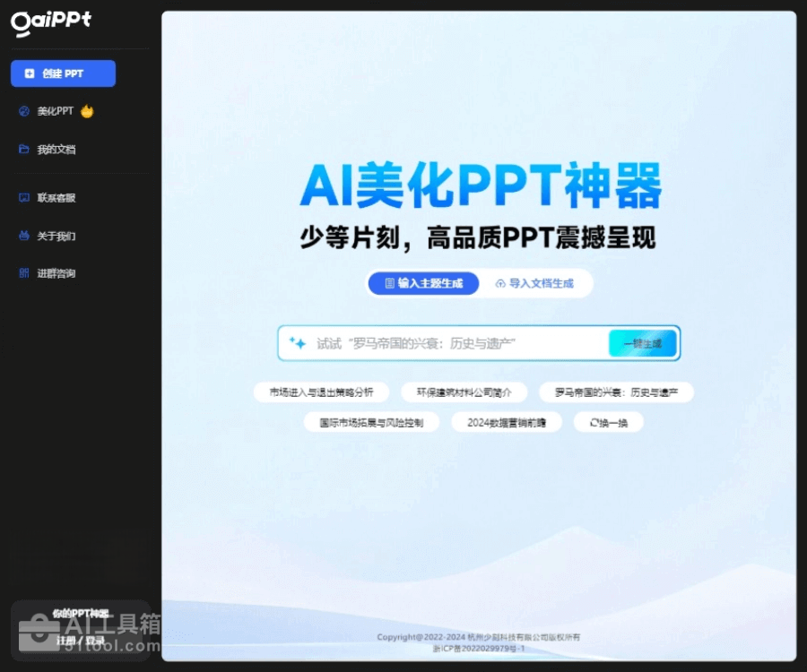Open the 注册 / 登录 link
807x672 pixels.
(x=80, y=640)
